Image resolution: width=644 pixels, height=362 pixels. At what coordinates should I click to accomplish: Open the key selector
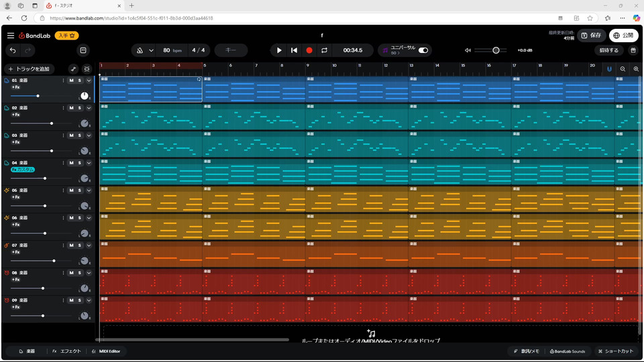point(231,50)
